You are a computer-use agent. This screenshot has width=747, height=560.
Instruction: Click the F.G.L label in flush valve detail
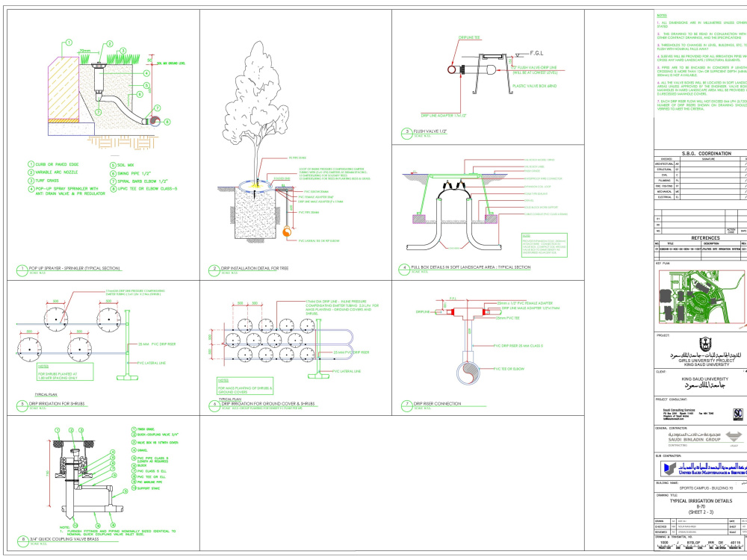pos(535,52)
